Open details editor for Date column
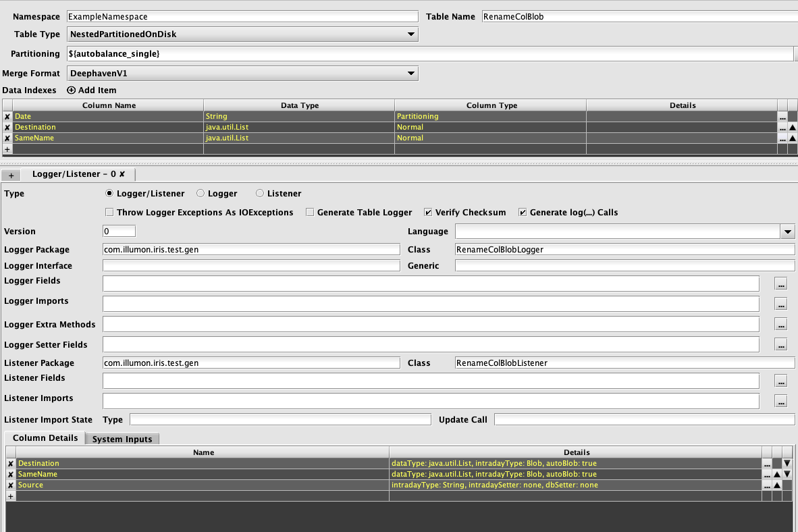This screenshot has height=532, width=798. coord(782,117)
